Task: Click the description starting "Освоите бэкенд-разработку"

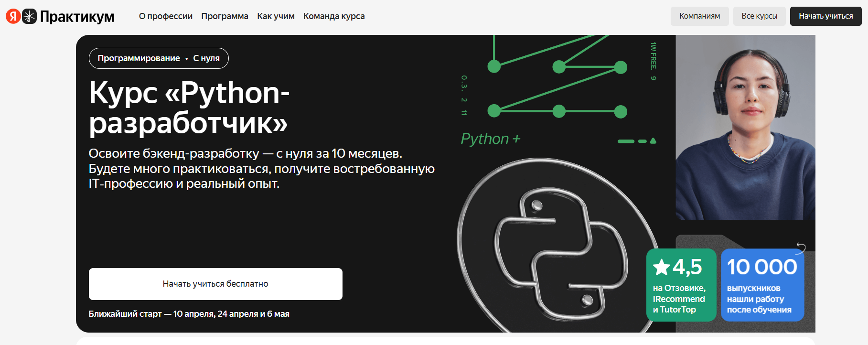Action: point(262,169)
